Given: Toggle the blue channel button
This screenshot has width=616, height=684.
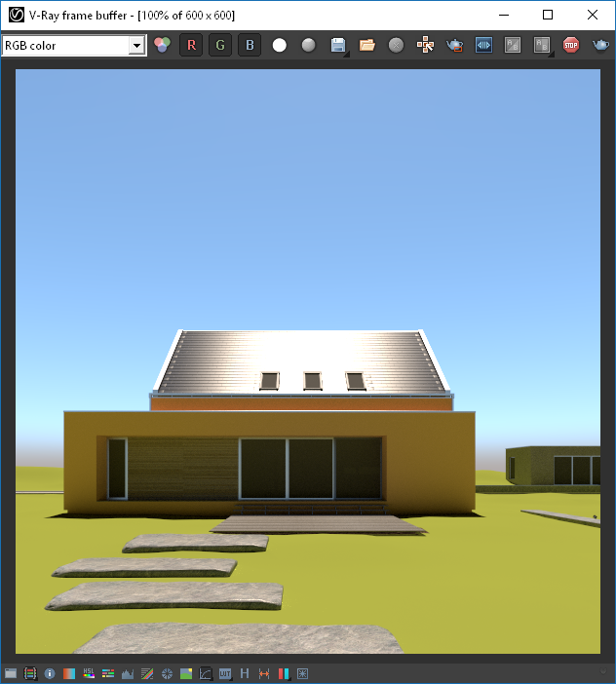Looking at the screenshot, I should click(250, 45).
